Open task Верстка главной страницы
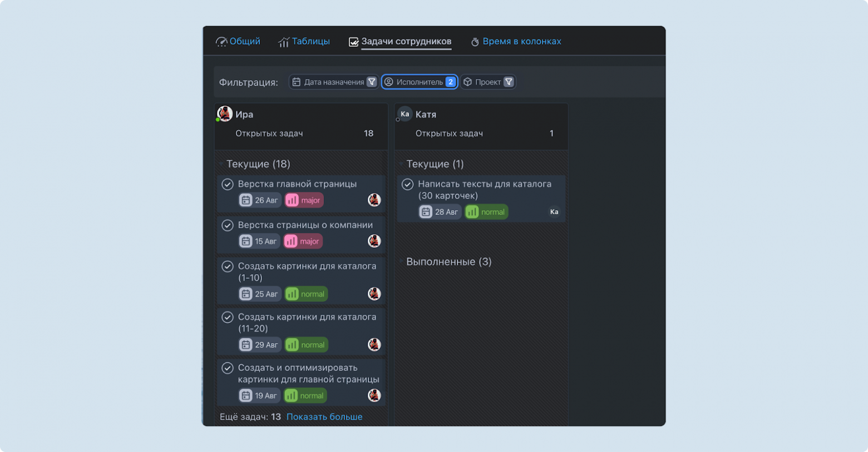Image resolution: width=868 pixels, height=452 pixels. 297,184
